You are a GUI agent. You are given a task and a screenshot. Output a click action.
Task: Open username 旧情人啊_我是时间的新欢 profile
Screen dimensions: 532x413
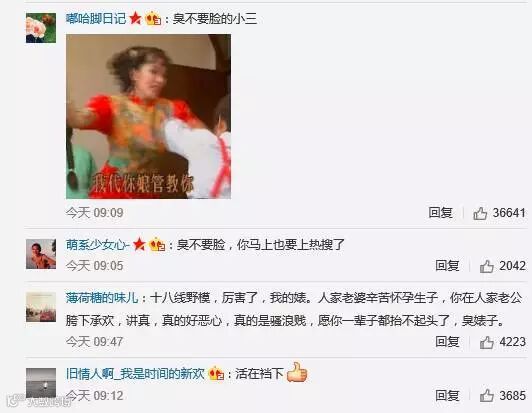pyautogui.click(x=135, y=374)
